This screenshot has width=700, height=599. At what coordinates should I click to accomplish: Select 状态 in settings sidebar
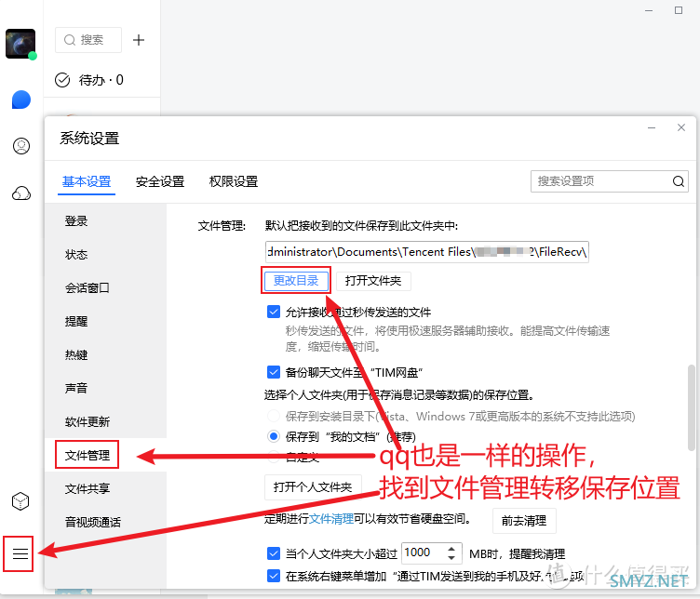[76, 255]
